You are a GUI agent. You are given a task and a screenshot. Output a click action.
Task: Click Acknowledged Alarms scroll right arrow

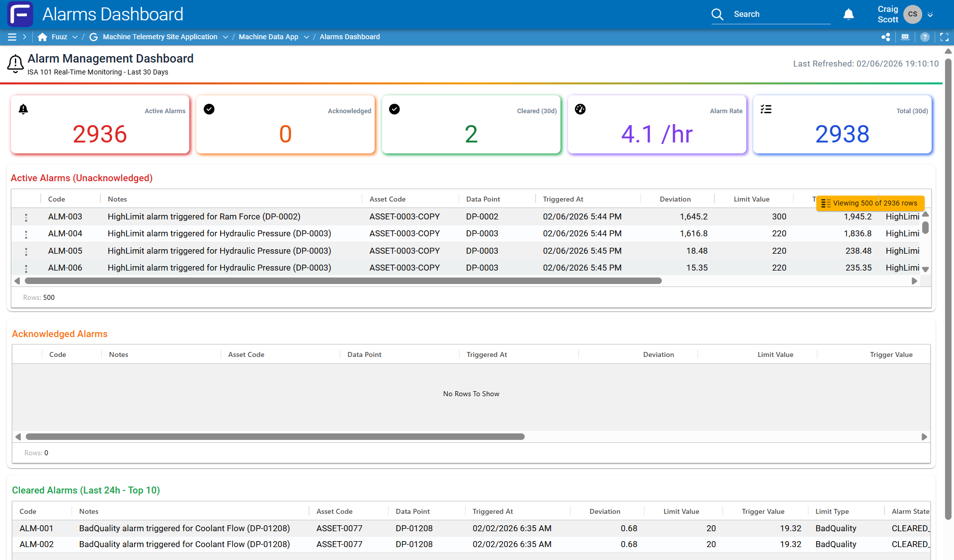point(924,437)
